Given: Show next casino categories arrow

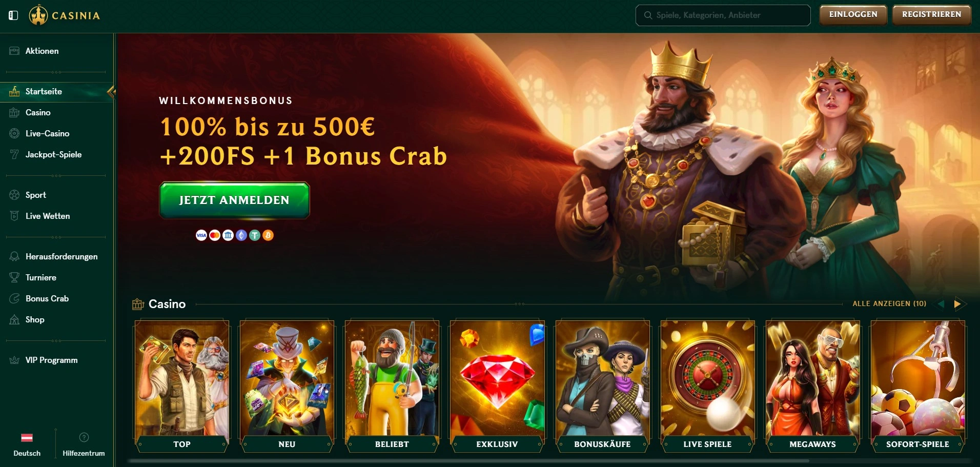Looking at the screenshot, I should coord(957,304).
